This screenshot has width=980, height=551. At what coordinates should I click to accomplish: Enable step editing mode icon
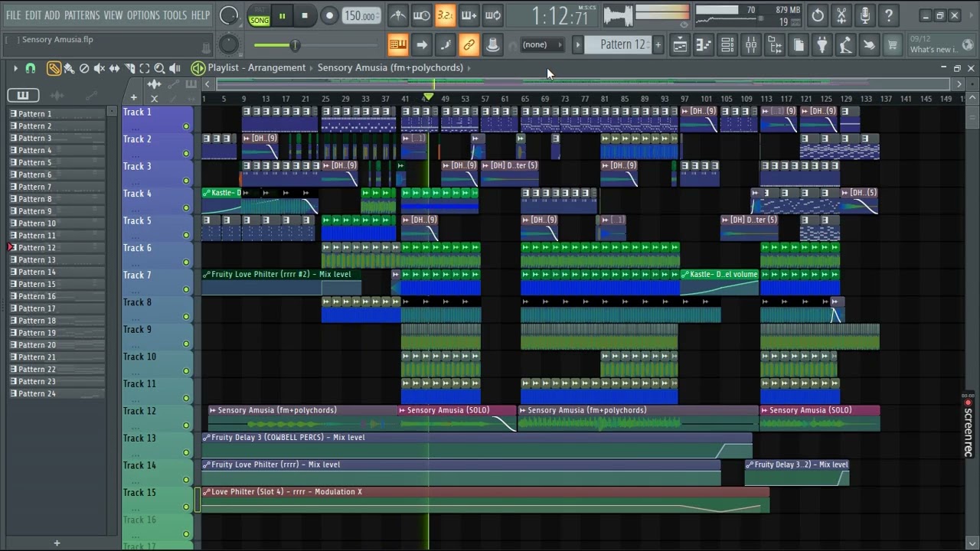coord(445,45)
